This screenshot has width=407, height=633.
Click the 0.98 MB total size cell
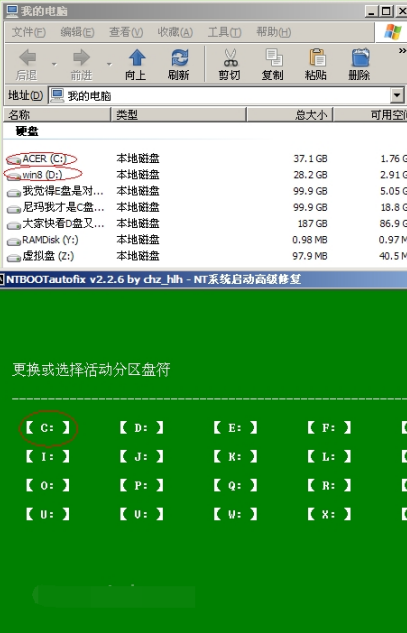310,240
